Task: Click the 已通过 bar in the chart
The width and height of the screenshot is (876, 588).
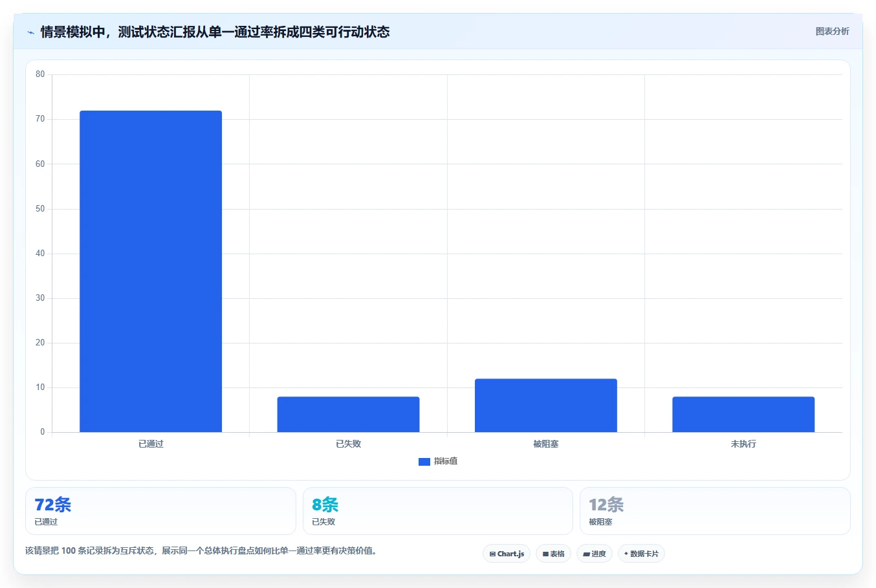Action: pos(151,272)
